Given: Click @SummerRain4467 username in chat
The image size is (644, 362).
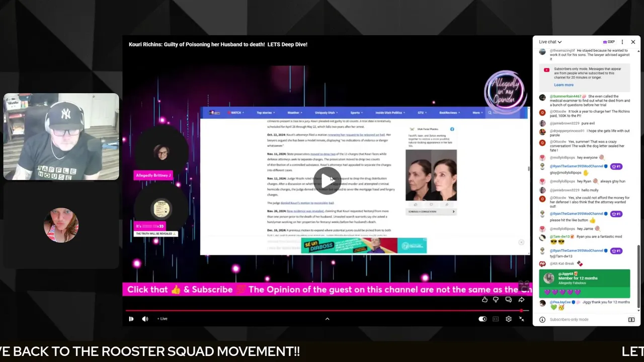Looking at the screenshot, I should tap(566, 96).
